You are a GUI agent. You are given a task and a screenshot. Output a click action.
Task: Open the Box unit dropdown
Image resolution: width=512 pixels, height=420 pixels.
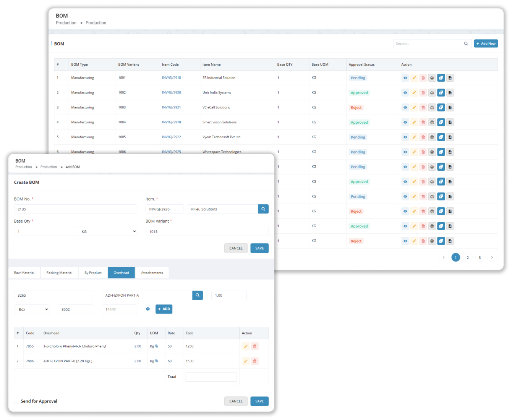point(32,309)
